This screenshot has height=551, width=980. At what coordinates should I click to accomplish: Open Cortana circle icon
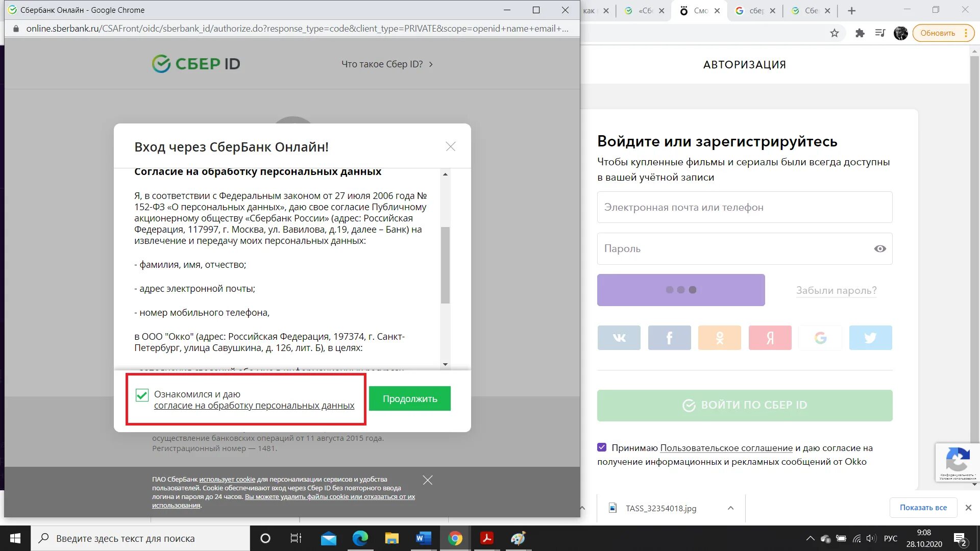click(265, 538)
